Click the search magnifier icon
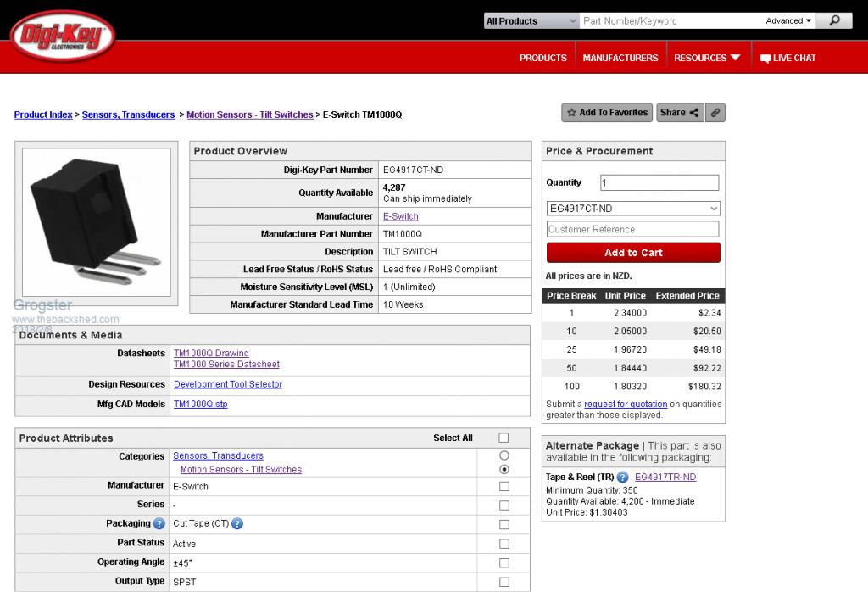The height and width of the screenshot is (592, 868). (834, 20)
